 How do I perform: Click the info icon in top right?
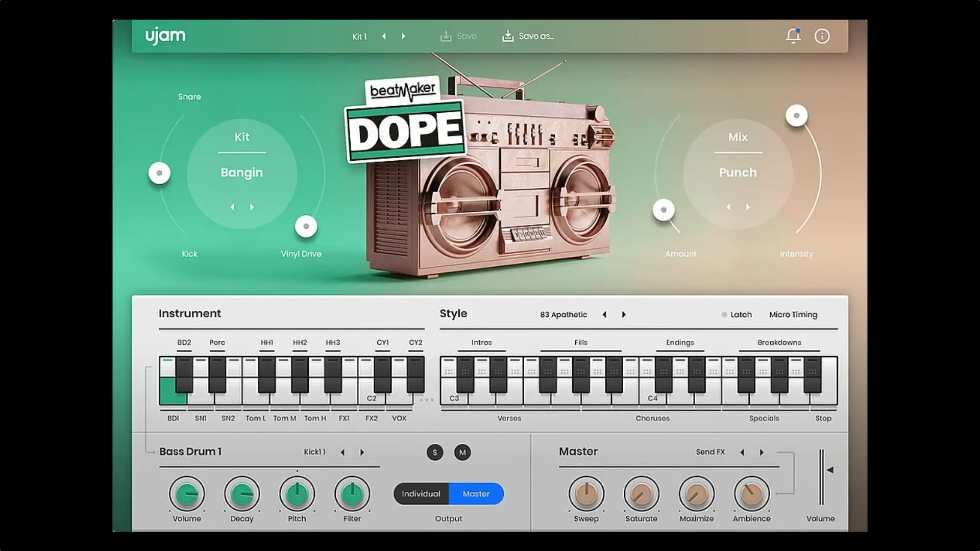tap(822, 36)
